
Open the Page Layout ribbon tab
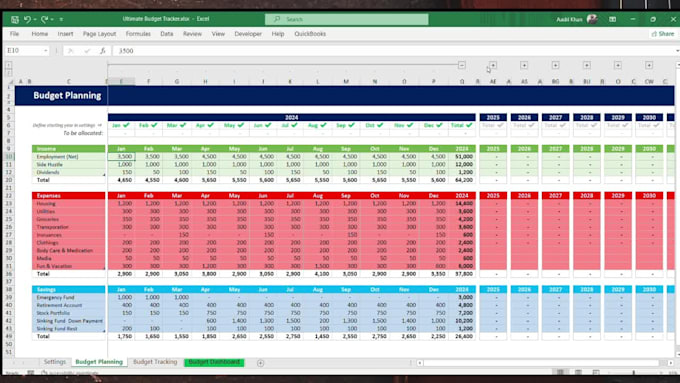tap(99, 34)
